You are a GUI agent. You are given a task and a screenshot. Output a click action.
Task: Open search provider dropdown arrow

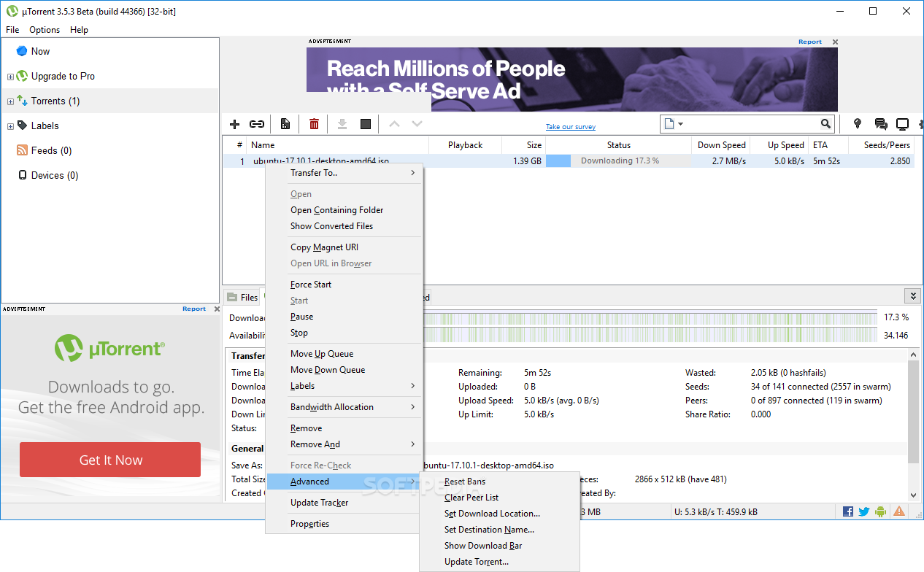[x=680, y=124]
